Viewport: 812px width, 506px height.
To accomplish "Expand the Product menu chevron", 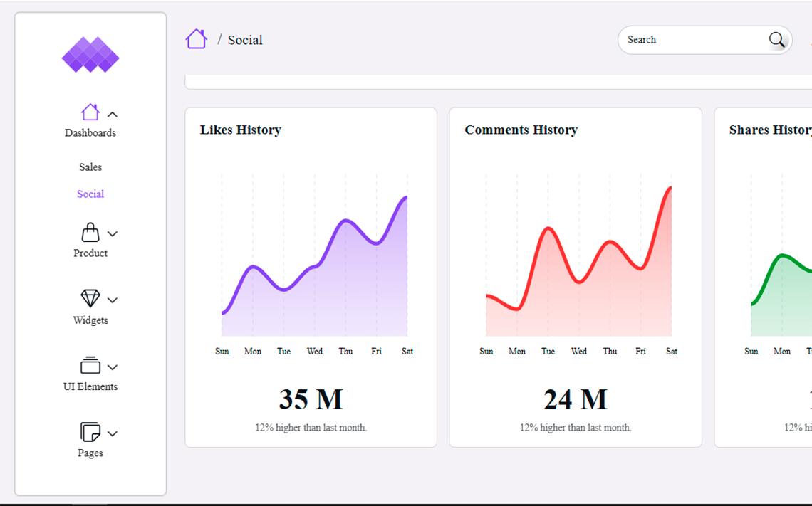I will (x=113, y=234).
